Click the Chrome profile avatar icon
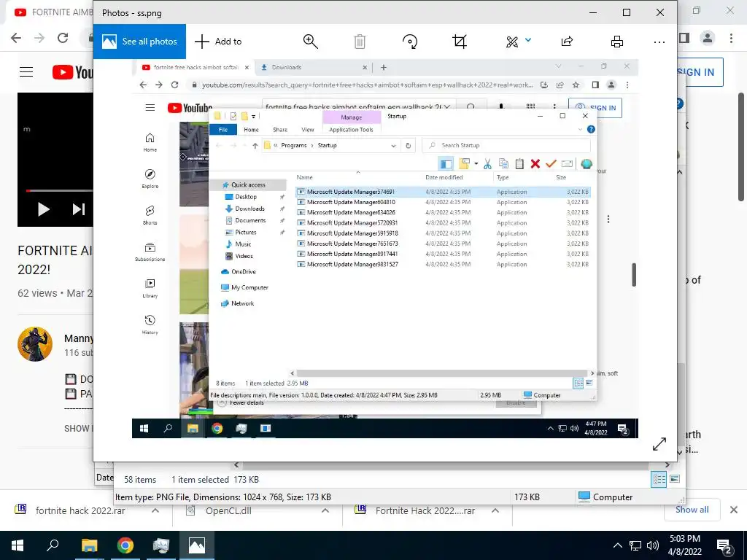Screen dimensions: 747x560 pyautogui.click(x=708, y=38)
